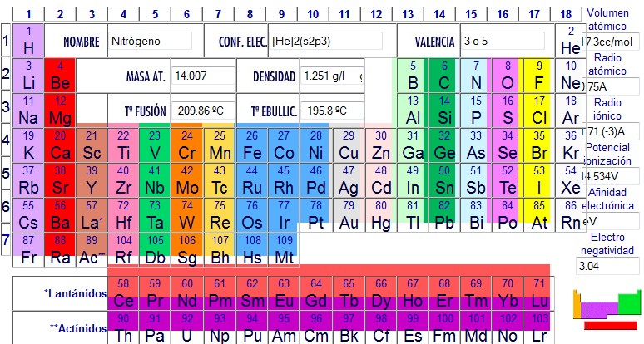Pick the Uranium (U) actinide cell
Viewport: 644px width, 344px height.
tap(186, 327)
